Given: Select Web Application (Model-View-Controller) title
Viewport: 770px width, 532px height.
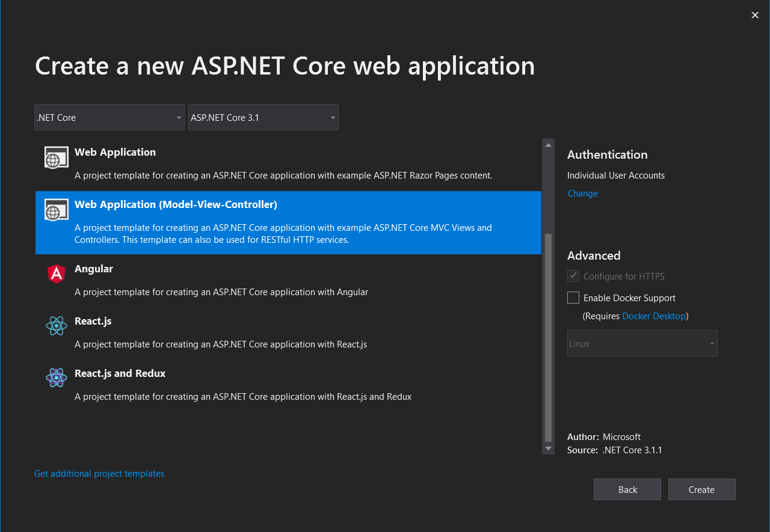Looking at the screenshot, I should pyautogui.click(x=176, y=204).
